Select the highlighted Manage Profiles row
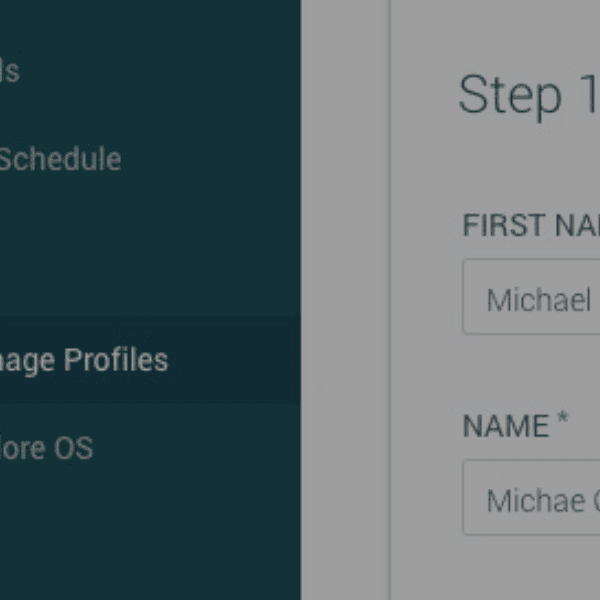The height and width of the screenshot is (600, 600). click(x=150, y=360)
